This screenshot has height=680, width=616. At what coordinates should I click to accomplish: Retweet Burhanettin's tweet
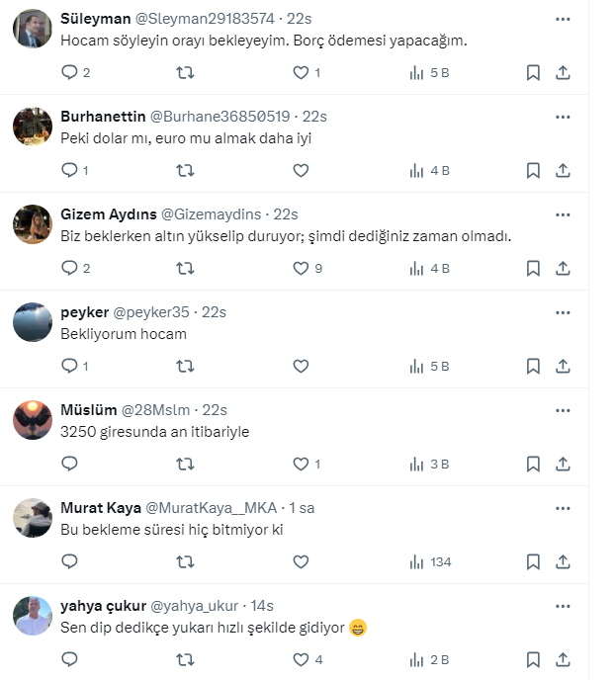(x=185, y=170)
